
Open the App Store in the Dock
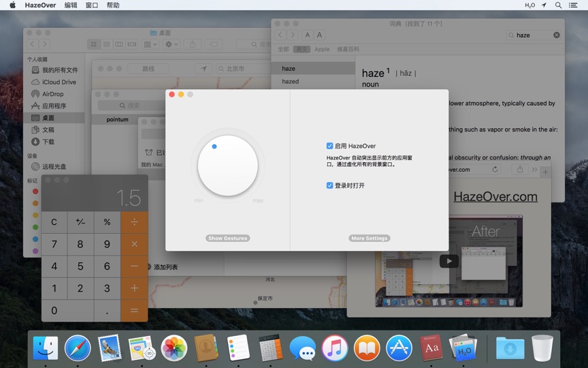pyautogui.click(x=399, y=348)
